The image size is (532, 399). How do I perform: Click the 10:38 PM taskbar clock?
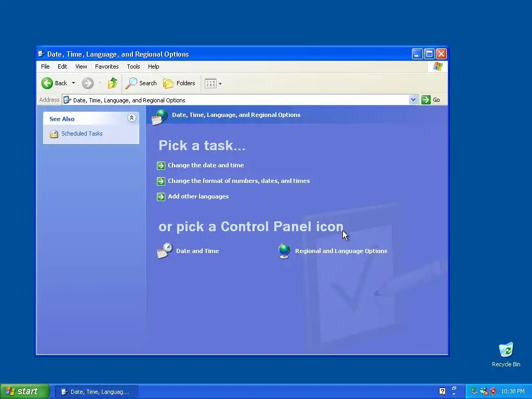513,392
